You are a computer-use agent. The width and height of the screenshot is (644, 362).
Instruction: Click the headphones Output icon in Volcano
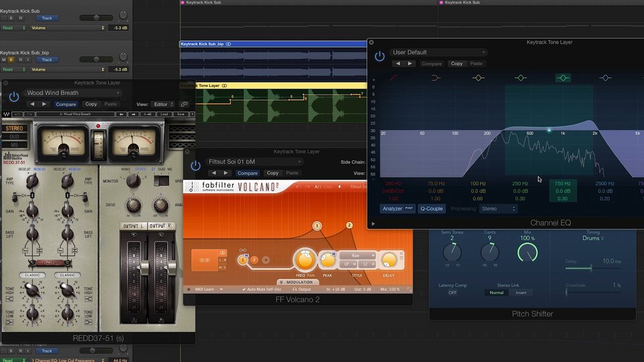(294, 290)
